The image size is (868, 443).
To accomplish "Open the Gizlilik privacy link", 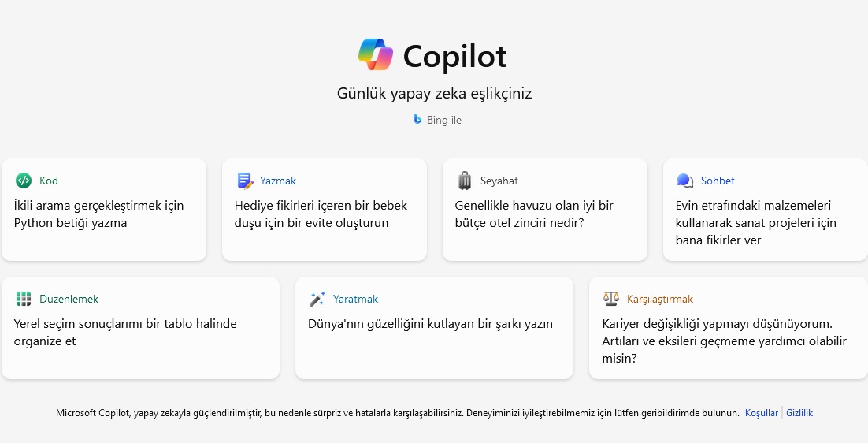I will pos(799,412).
